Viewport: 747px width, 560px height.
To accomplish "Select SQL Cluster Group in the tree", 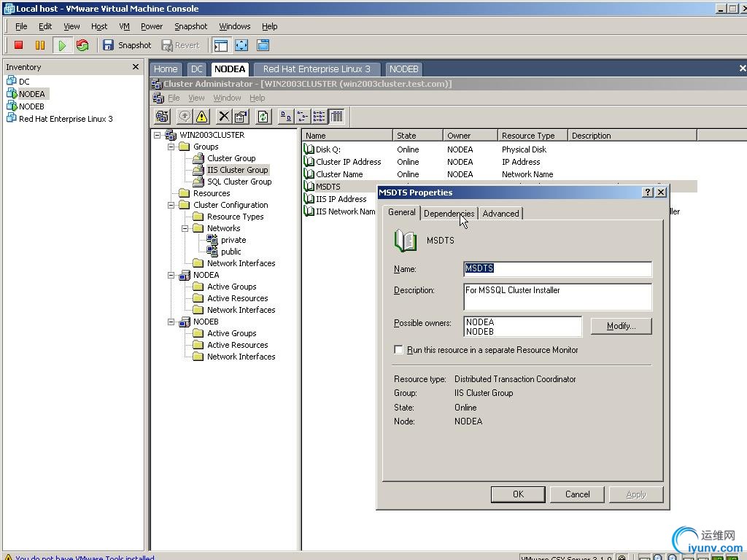I will pyautogui.click(x=239, y=182).
